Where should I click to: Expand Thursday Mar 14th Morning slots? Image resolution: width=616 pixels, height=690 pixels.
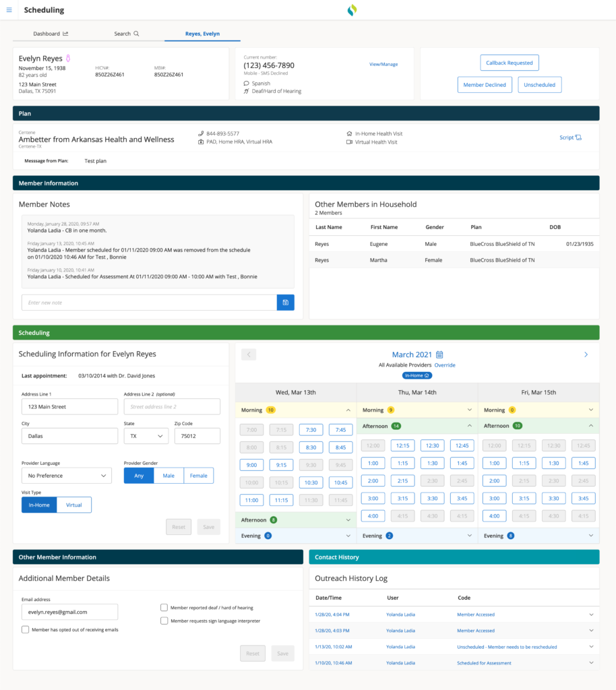(x=468, y=410)
